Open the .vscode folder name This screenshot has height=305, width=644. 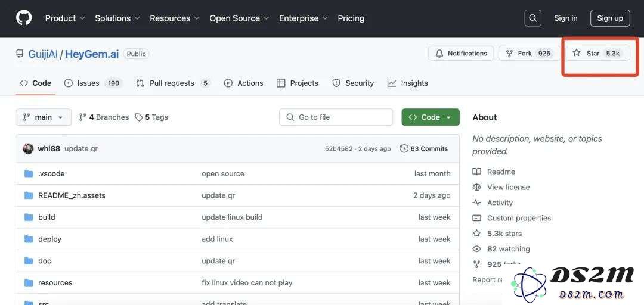point(51,173)
